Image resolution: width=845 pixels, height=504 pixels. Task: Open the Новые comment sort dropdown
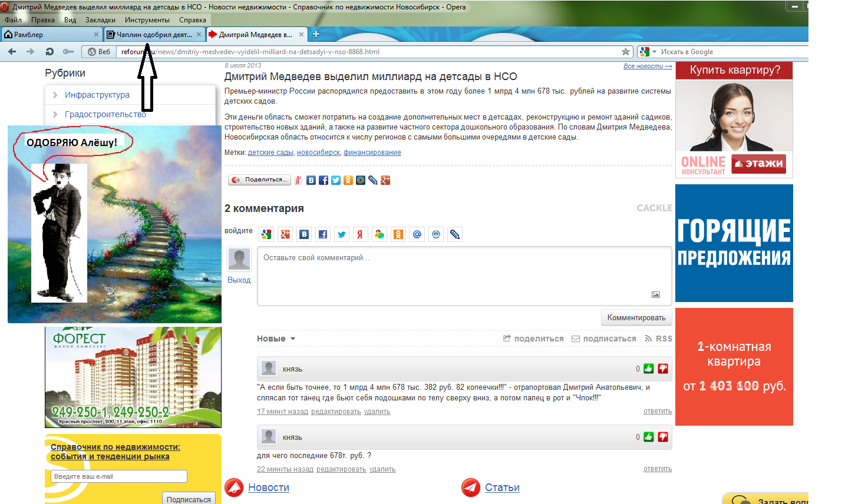(276, 339)
